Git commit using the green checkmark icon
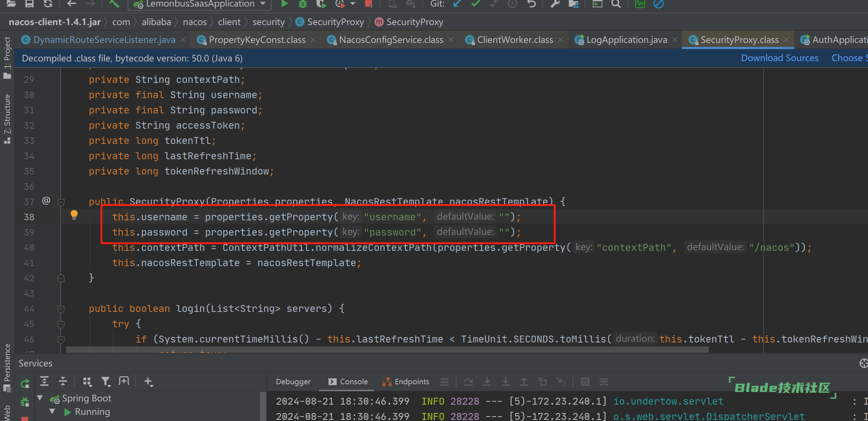The width and height of the screenshot is (868, 421). 475,4
